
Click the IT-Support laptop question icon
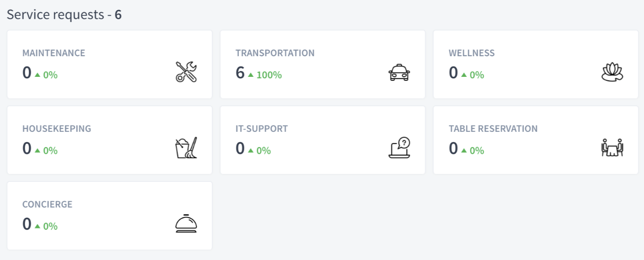[x=399, y=148]
